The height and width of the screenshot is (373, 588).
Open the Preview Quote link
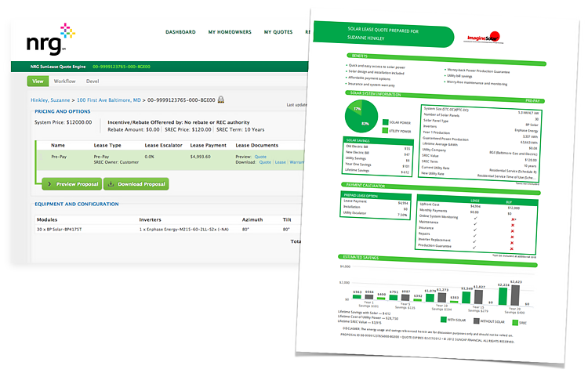[260, 157]
